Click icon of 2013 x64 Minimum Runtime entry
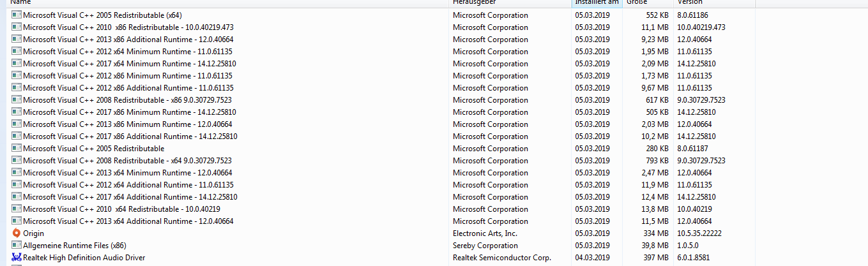This screenshot has height=266, width=868. pos(17,172)
